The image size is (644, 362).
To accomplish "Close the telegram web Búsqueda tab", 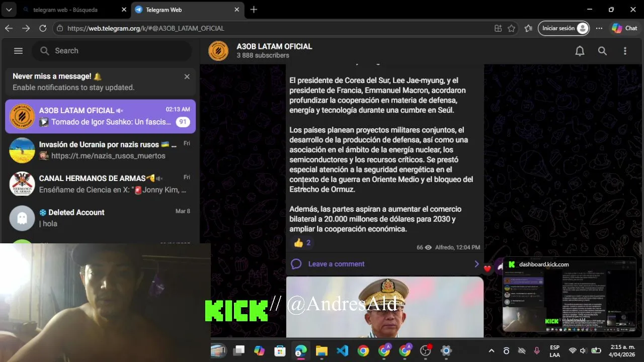I will click(x=124, y=10).
